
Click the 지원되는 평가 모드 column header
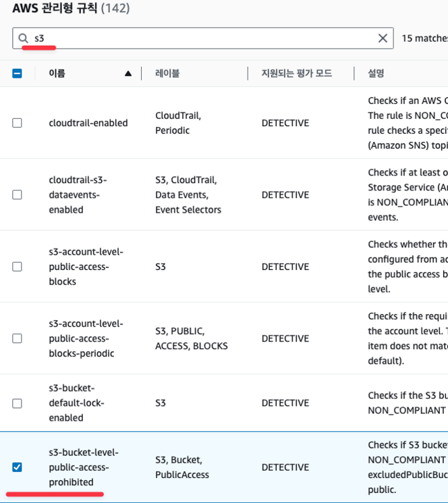pyautogui.click(x=297, y=74)
